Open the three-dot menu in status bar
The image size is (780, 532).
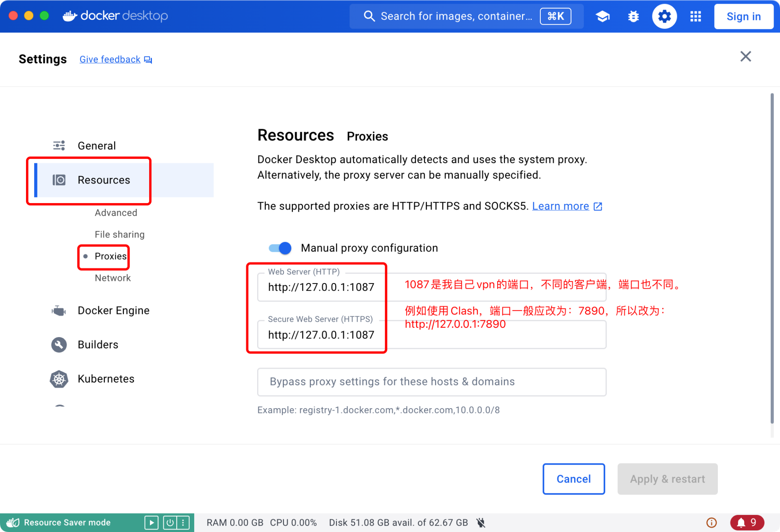[183, 522]
